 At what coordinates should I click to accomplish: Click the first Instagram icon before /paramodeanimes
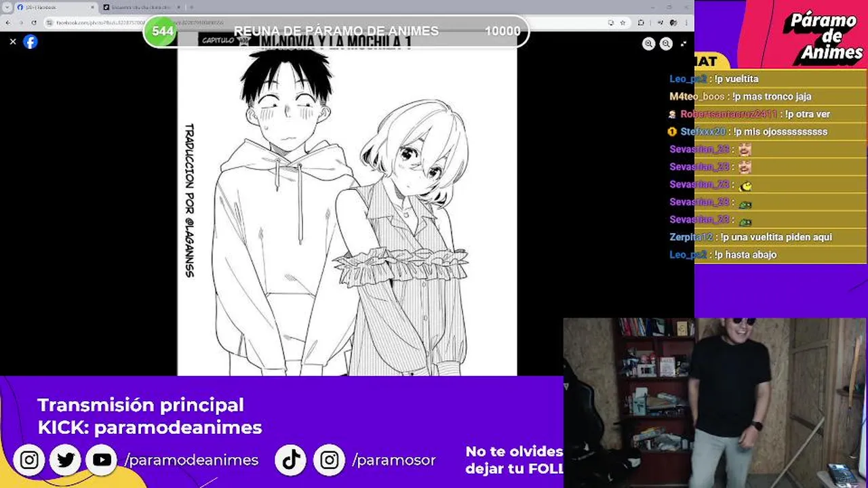[29, 460]
